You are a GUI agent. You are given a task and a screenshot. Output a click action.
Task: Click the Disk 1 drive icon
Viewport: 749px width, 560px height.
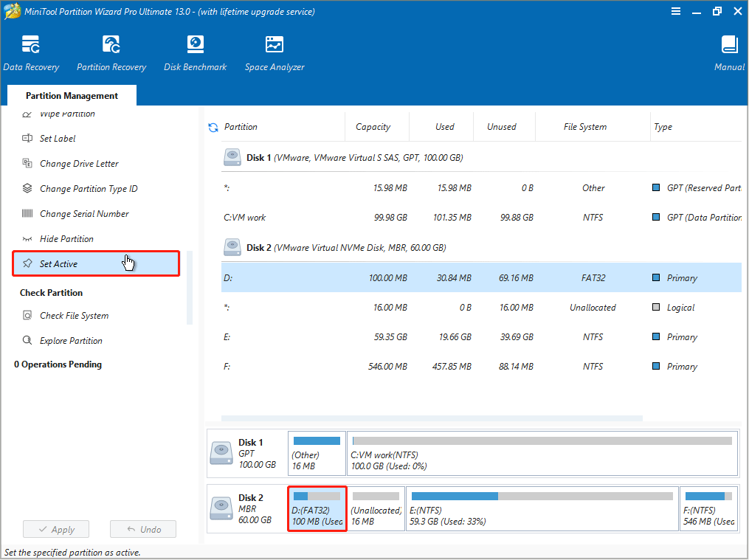tap(232, 156)
